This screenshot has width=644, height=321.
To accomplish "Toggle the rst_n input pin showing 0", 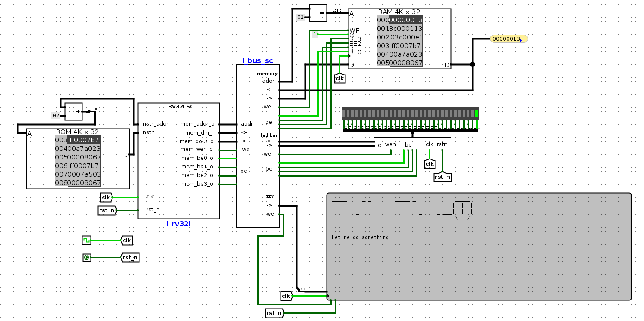I will (x=86, y=258).
